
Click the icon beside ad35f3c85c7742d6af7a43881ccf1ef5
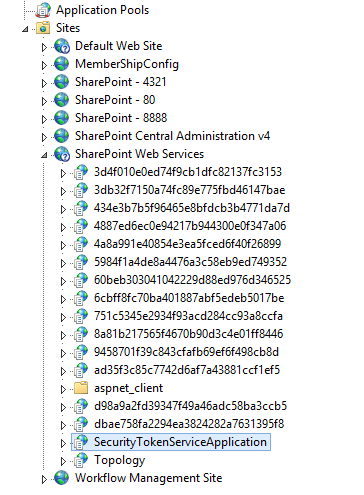tap(81, 370)
